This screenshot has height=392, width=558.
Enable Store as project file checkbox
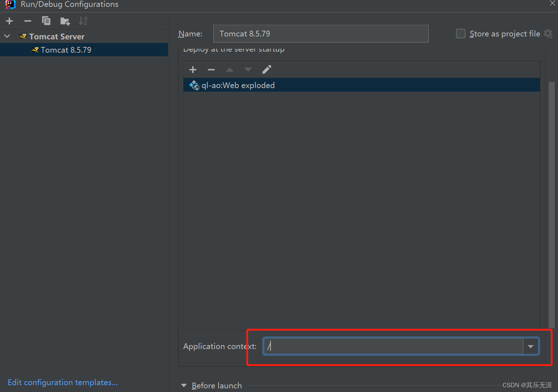[x=460, y=34]
